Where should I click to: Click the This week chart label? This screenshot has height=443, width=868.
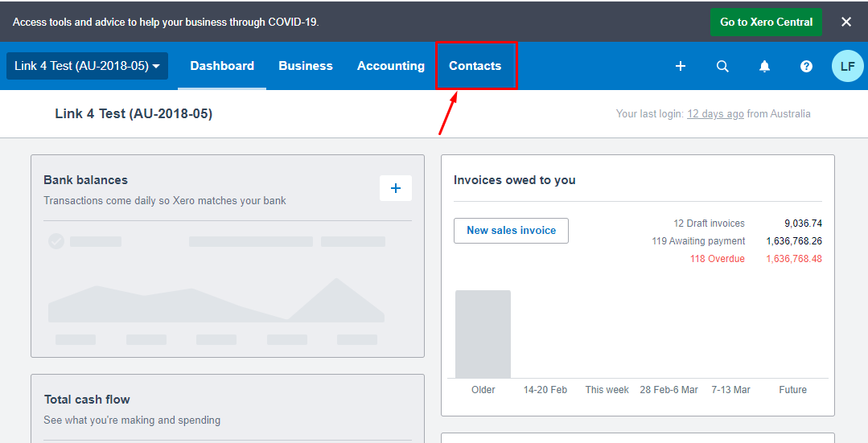607,390
